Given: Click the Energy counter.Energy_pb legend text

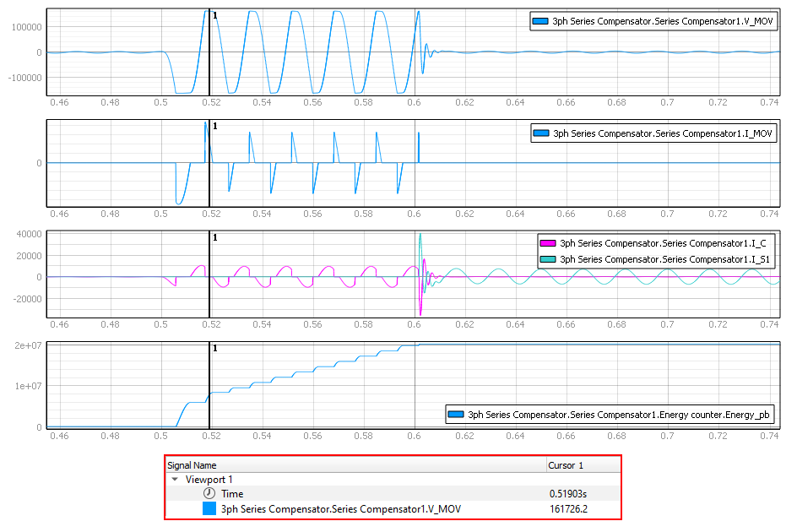Looking at the screenshot, I should (x=621, y=415).
